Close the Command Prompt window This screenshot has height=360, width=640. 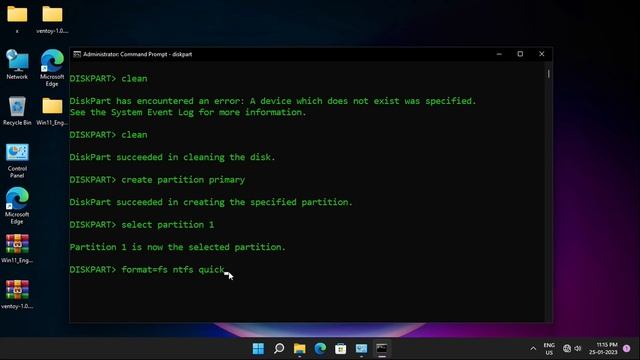coord(542,54)
